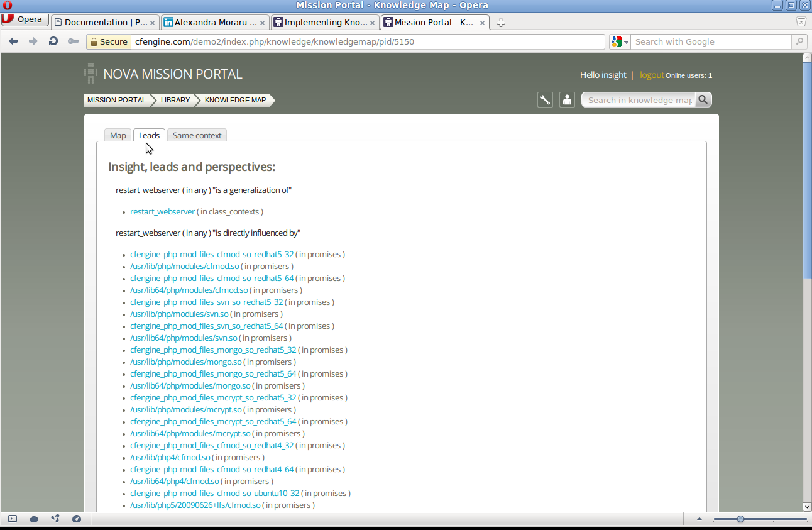Screen dimensions: 812x530
Task: Open cfengine_php_mod_files_cfmod_so_redhat5_32 link
Action: 212,254
